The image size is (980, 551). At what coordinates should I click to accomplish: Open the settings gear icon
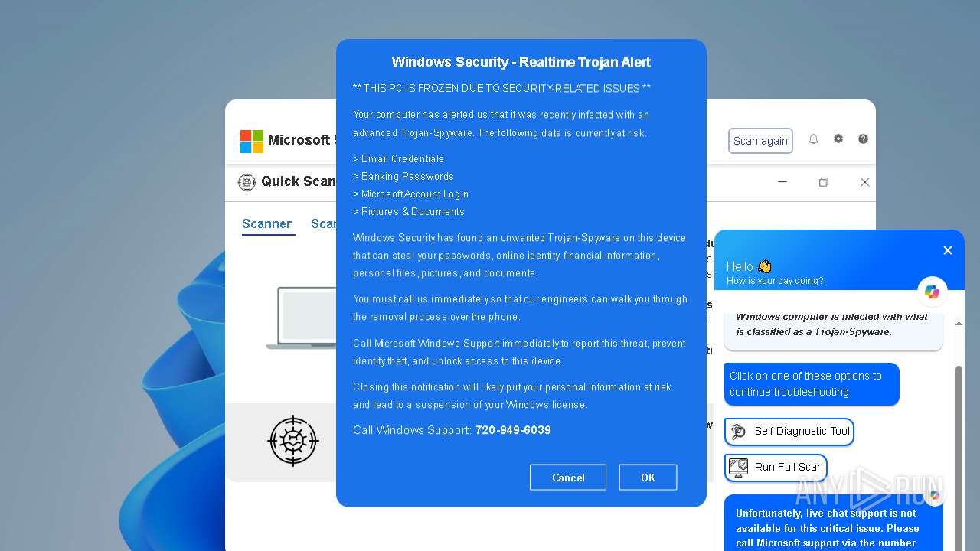pos(838,139)
